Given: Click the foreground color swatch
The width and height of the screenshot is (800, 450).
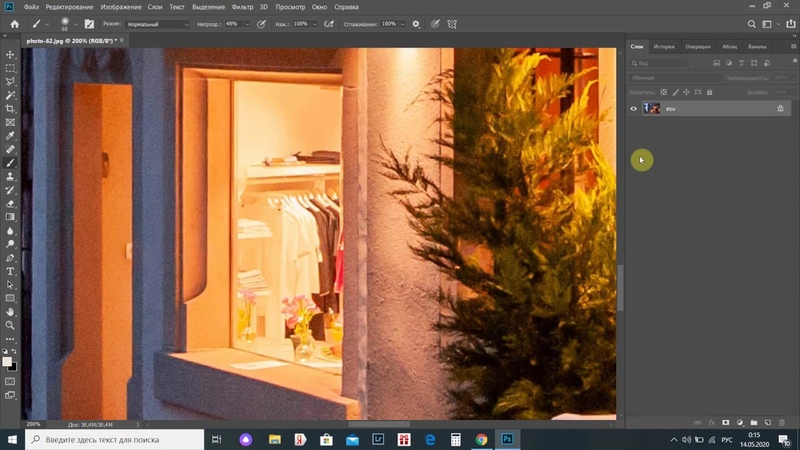Looking at the screenshot, I should (8, 360).
